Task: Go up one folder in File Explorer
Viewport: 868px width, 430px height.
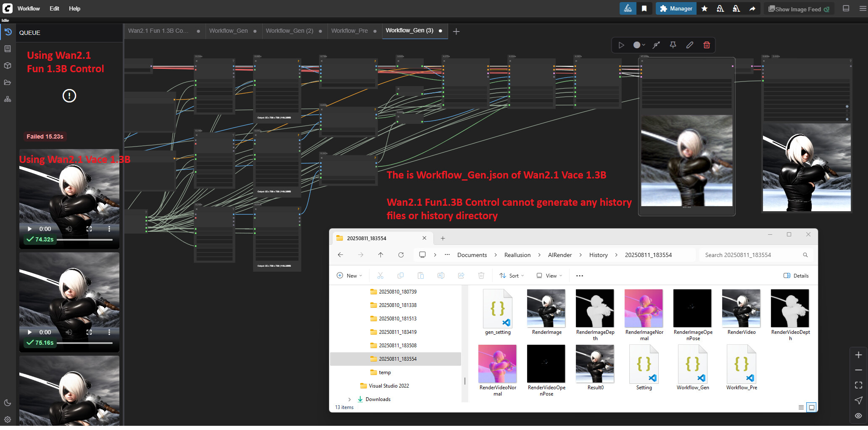Action: pos(380,255)
